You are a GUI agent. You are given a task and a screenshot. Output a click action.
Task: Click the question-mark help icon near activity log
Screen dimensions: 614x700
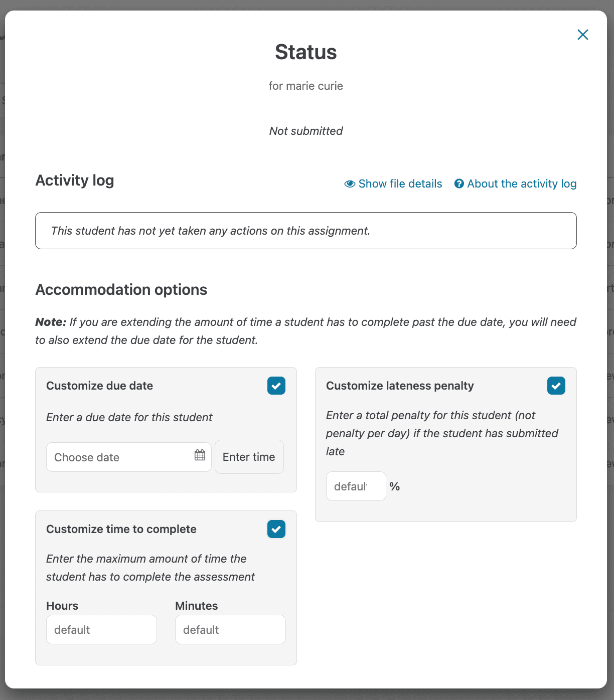click(459, 184)
